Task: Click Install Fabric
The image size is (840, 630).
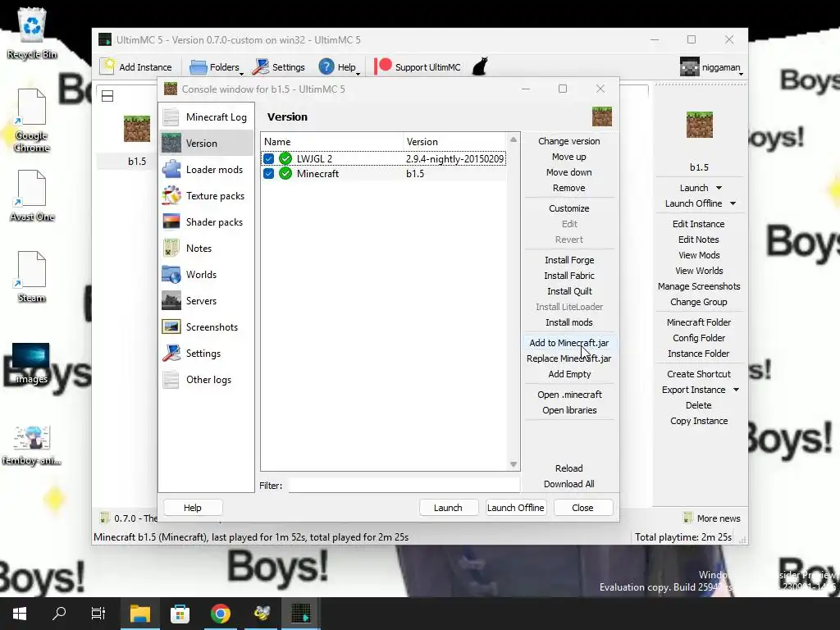Action: 569,276
